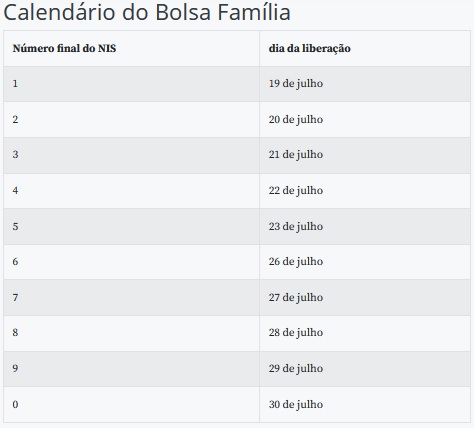Click the '26 de julho' date cell

click(x=365, y=262)
